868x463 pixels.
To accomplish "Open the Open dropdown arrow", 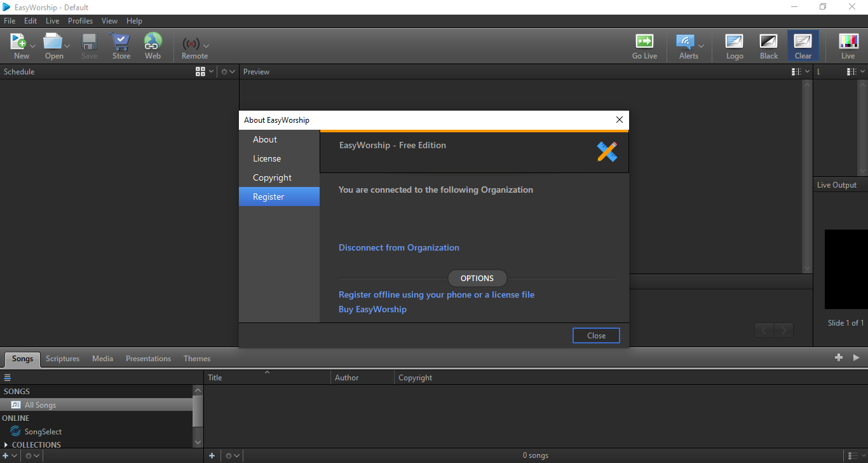I will pyautogui.click(x=67, y=46).
